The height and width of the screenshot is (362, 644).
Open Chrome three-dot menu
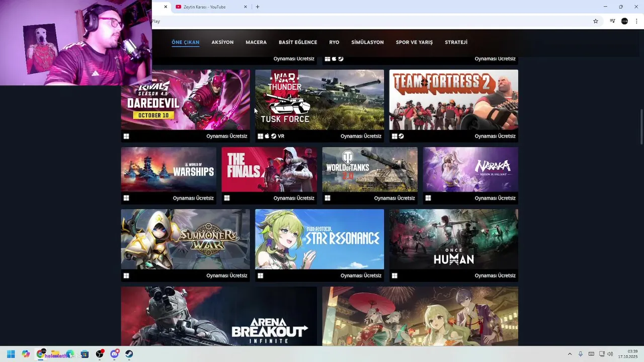[636, 21]
